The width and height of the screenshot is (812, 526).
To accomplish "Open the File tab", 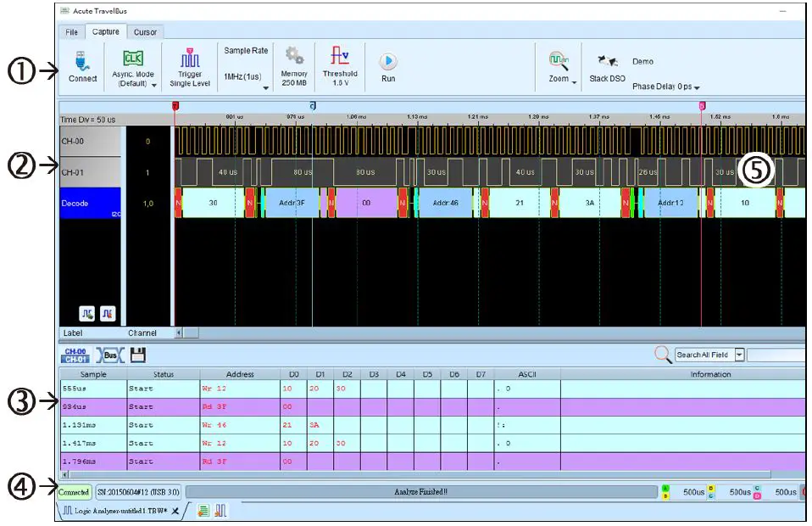I will click(71, 32).
